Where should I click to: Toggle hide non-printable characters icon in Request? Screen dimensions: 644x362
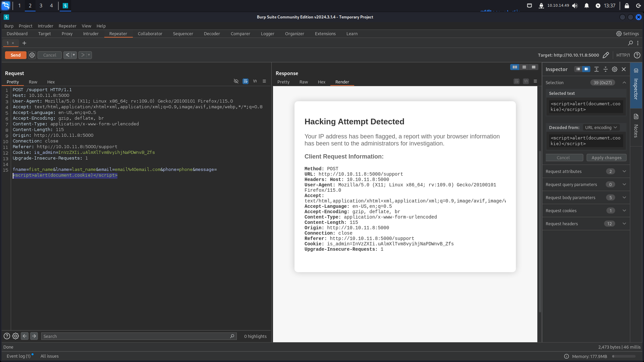coord(236,81)
